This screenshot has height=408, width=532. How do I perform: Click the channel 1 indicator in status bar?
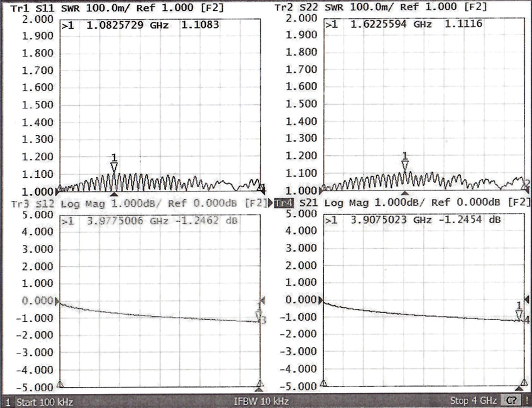point(7,402)
